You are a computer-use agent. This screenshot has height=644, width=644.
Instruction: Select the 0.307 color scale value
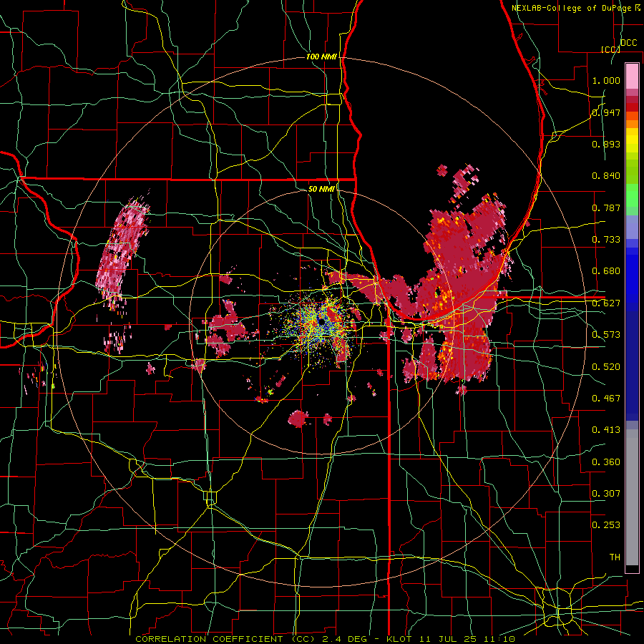[606, 494]
